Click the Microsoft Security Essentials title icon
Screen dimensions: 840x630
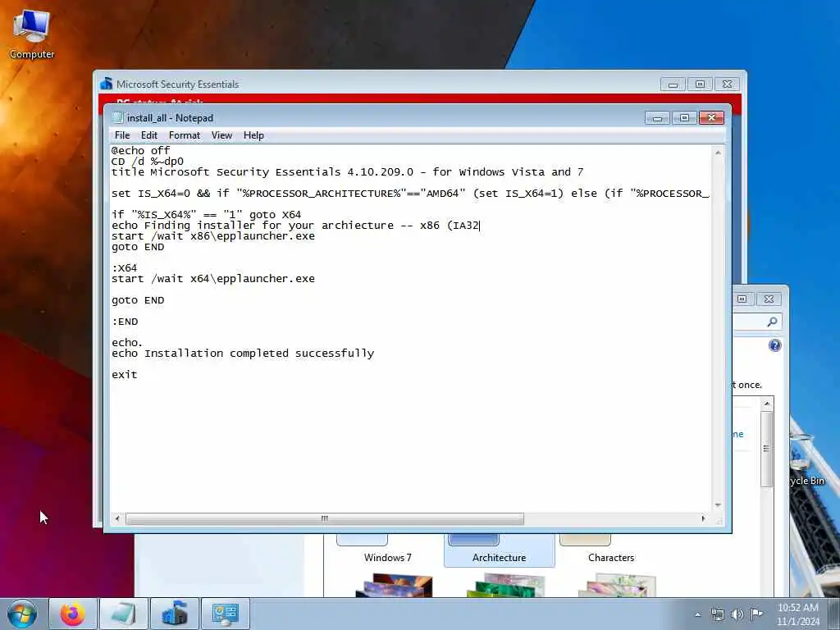click(x=106, y=84)
